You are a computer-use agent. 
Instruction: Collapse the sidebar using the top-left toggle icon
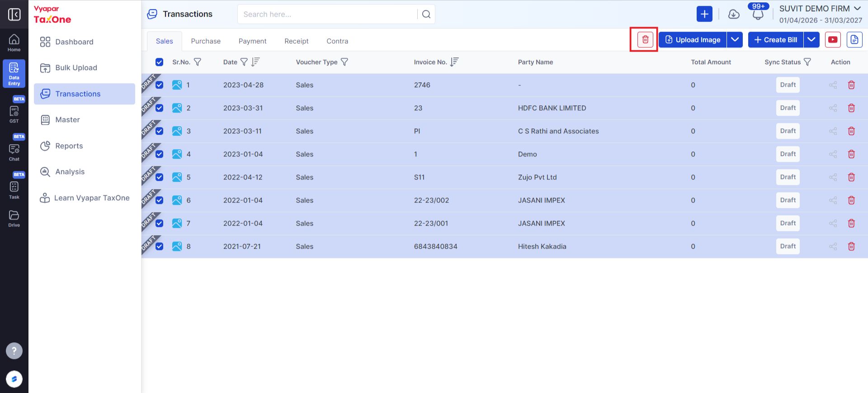click(x=14, y=14)
